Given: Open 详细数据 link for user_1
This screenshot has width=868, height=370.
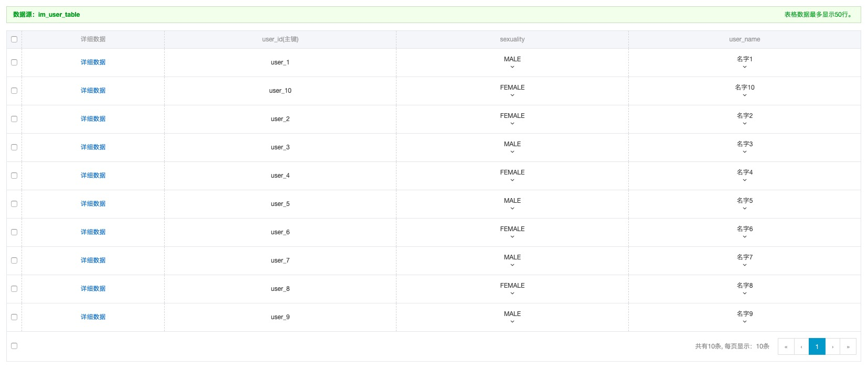Looking at the screenshot, I should (93, 62).
